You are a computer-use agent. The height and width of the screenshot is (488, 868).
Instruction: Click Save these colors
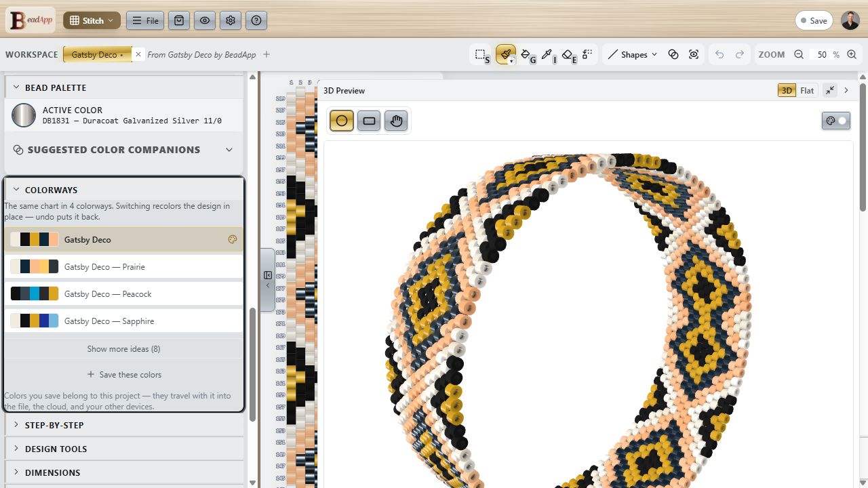click(124, 375)
